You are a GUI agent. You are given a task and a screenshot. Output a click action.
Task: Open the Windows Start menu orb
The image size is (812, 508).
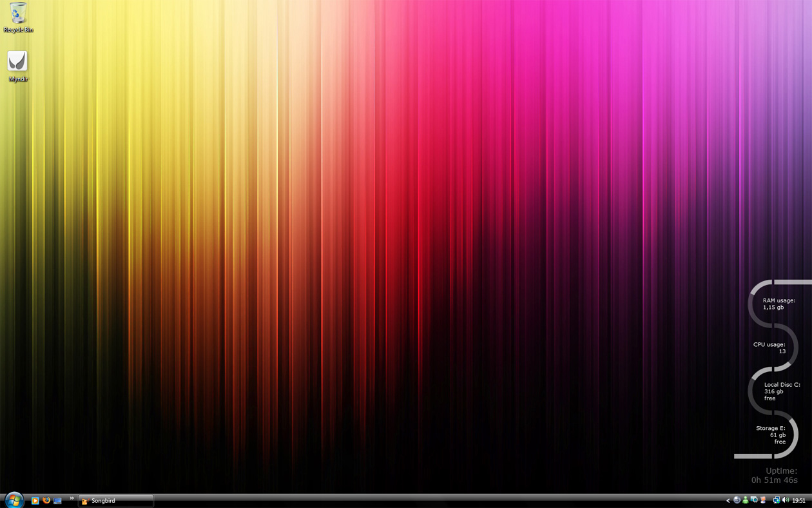(x=14, y=500)
